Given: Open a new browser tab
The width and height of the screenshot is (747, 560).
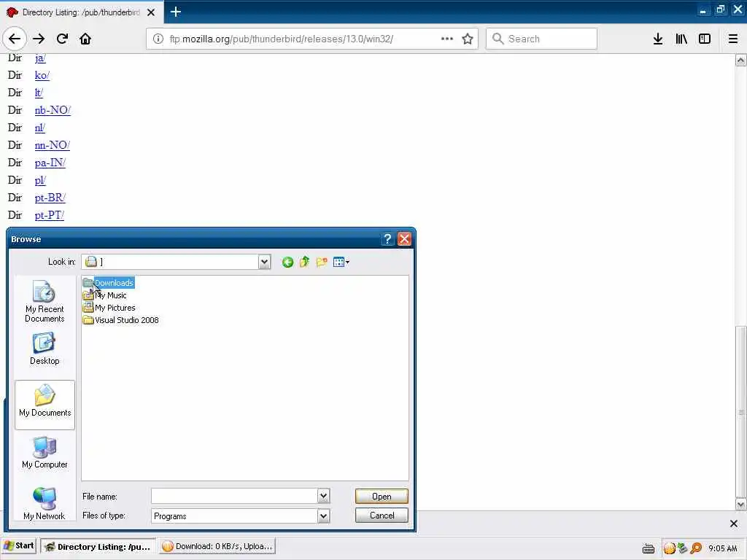Looking at the screenshot, I should (x=175, y=12).
